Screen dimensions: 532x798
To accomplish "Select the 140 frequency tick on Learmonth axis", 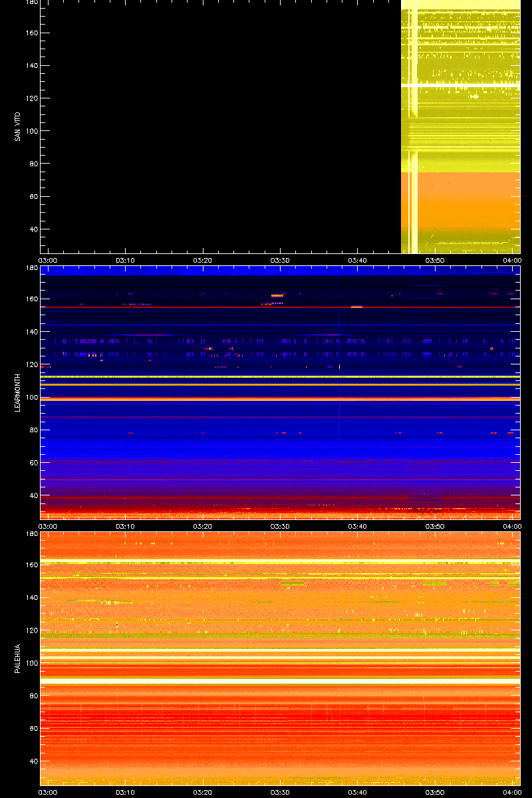I will click(x=31, y=332).
